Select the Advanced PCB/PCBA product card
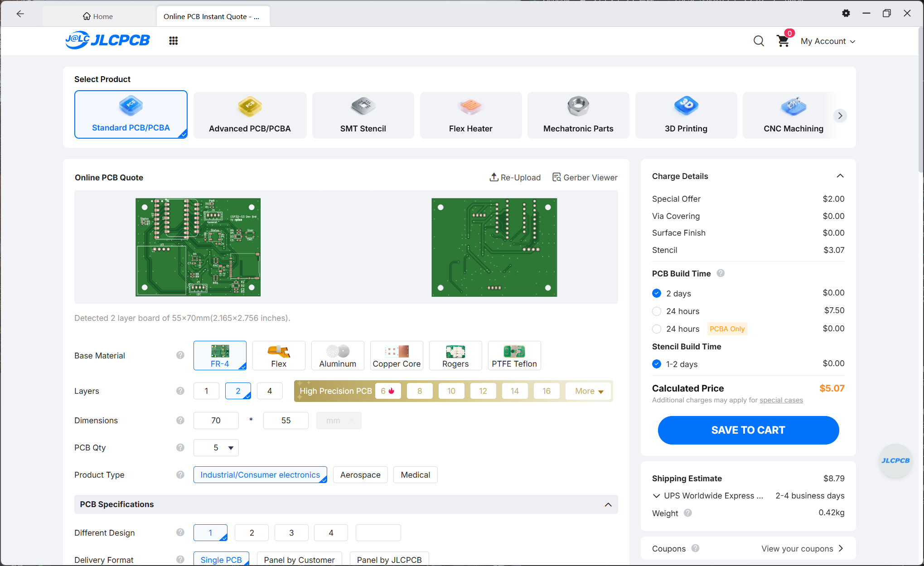 [x=250, y=115]
